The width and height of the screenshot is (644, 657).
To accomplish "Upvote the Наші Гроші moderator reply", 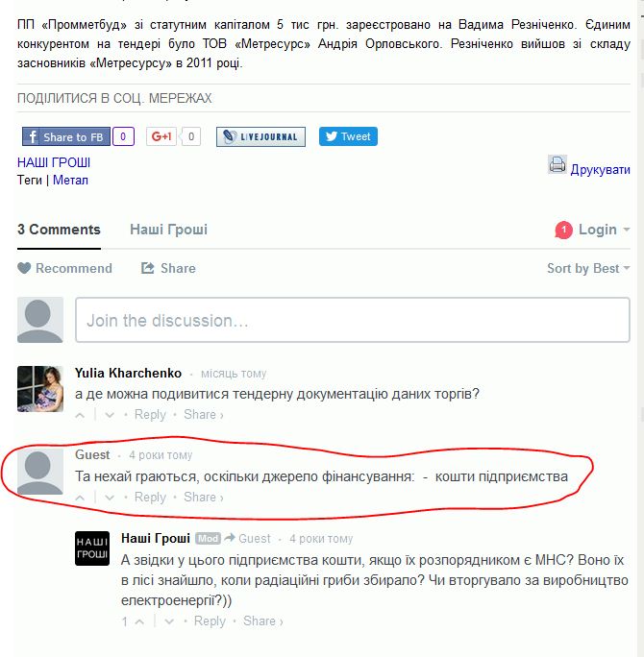I will click(x=139, y=621).
